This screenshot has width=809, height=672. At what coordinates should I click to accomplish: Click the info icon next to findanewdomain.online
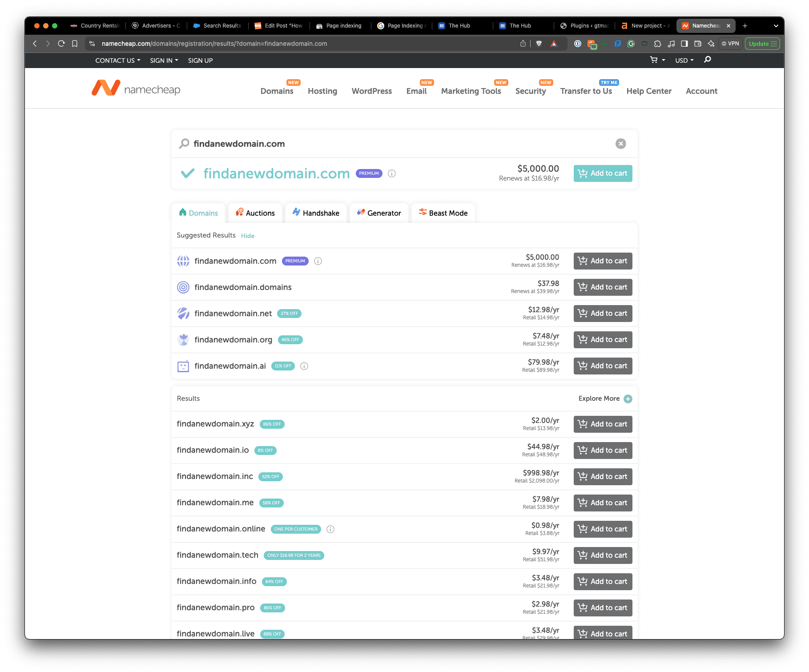click(330, 529)
